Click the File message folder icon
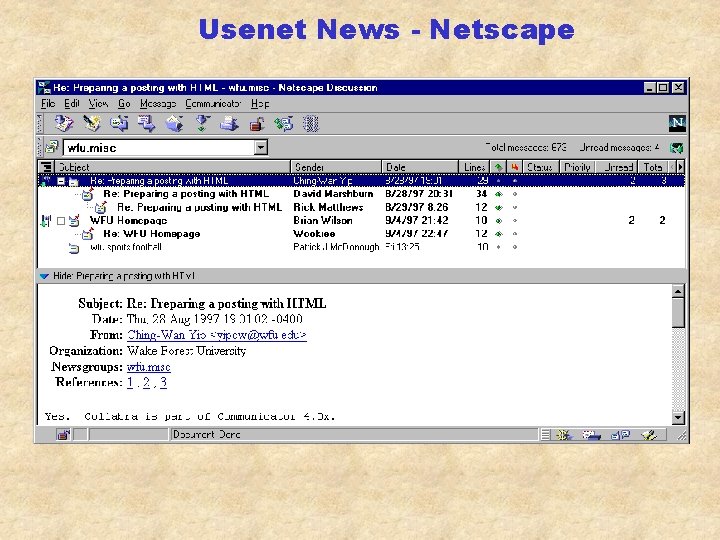This screenshot has width=720, height=540. (174, 124)
